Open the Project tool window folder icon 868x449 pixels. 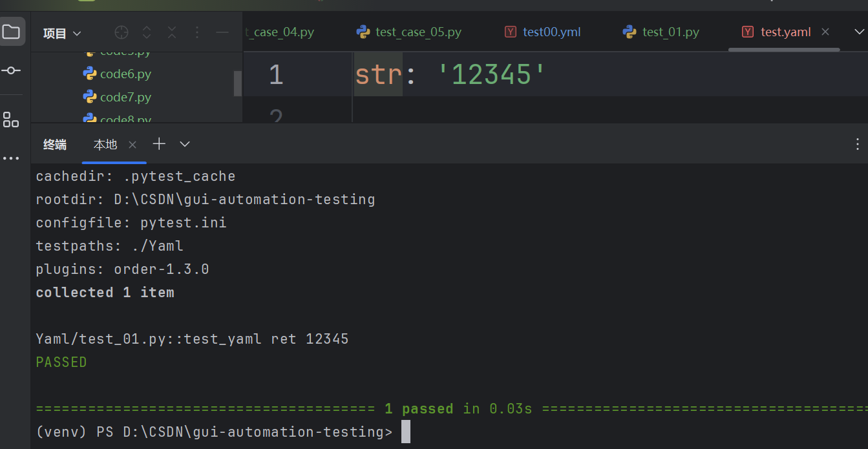11,32
